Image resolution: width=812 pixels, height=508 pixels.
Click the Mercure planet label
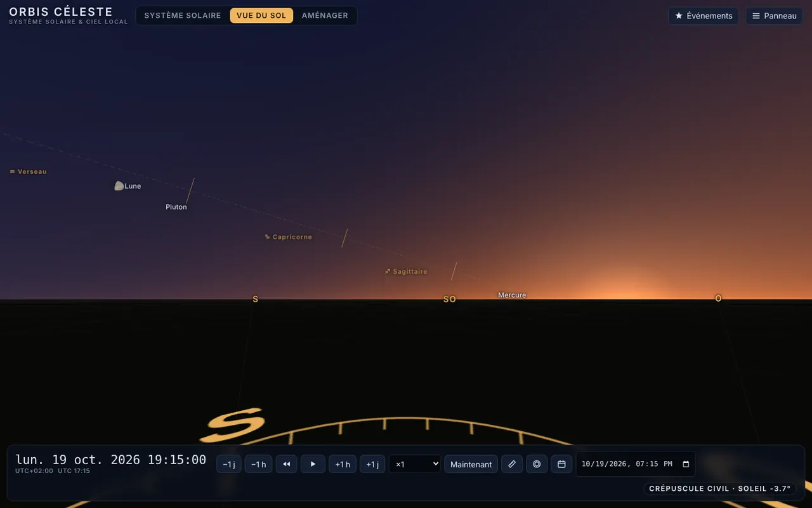tap(512, 295)
